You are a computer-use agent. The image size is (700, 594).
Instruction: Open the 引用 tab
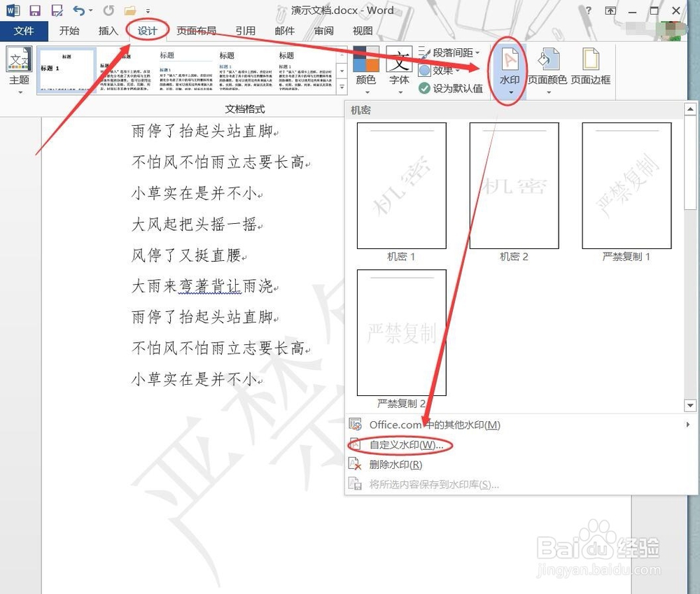tap(246, 31)
